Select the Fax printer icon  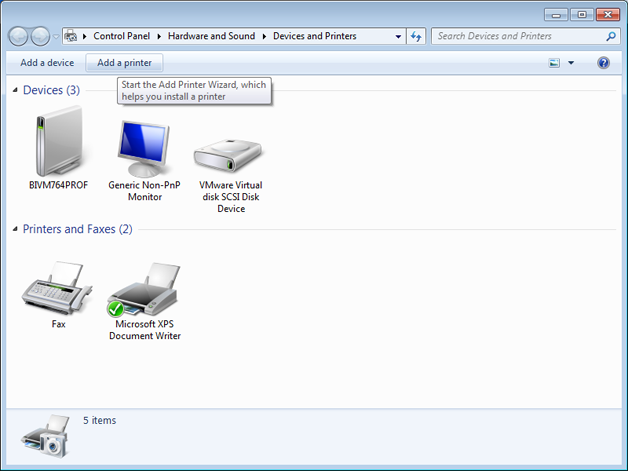click(56, 288)
